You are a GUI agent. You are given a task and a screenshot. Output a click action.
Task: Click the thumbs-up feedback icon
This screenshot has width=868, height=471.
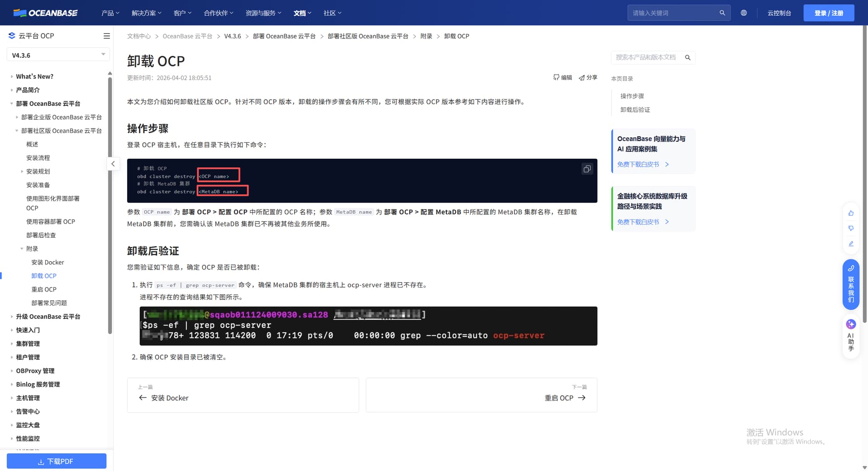pyautogui.click(x=851, y=213)
